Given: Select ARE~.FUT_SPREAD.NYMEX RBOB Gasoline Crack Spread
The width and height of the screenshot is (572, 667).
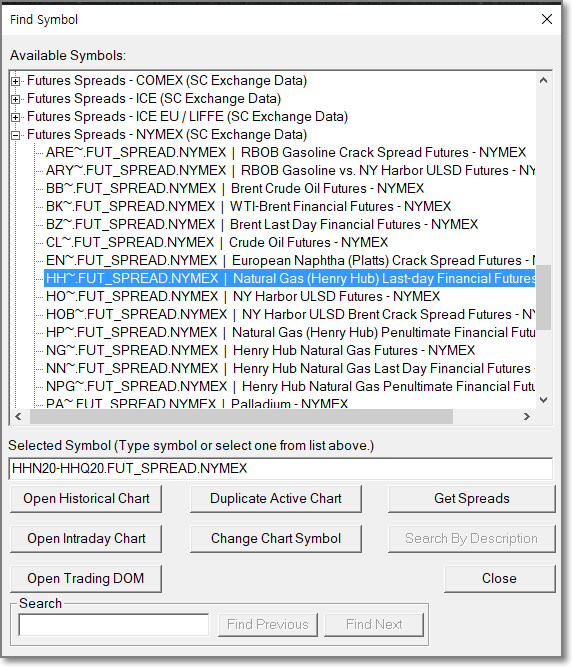Looking at the screenshot, I should coord(286,152).
